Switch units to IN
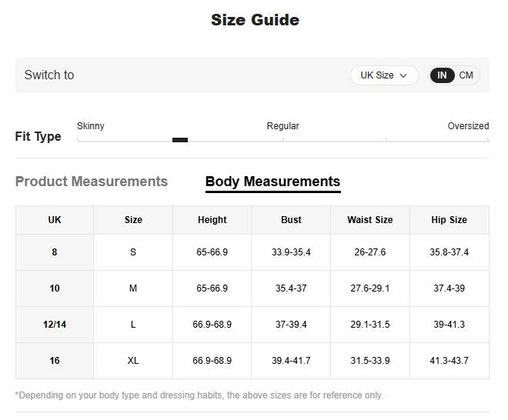This screenshot has width=508, height=420. 442,75
